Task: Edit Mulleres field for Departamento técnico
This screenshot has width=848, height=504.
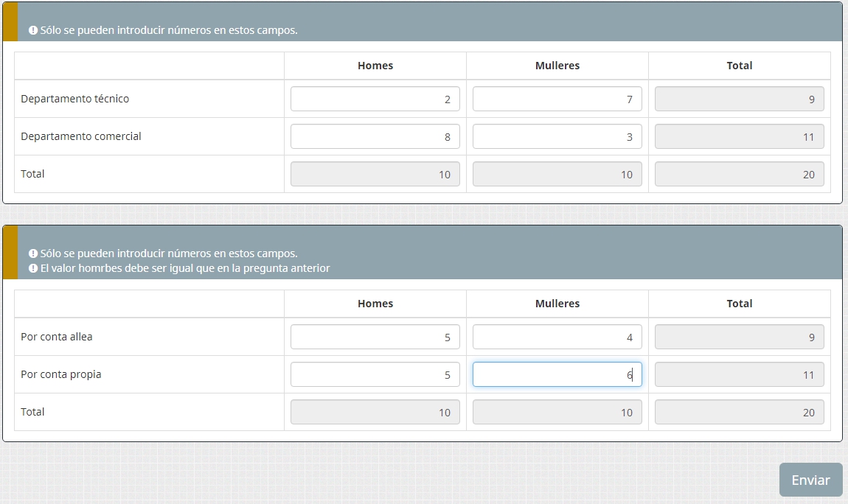Action: click(557, 99)
